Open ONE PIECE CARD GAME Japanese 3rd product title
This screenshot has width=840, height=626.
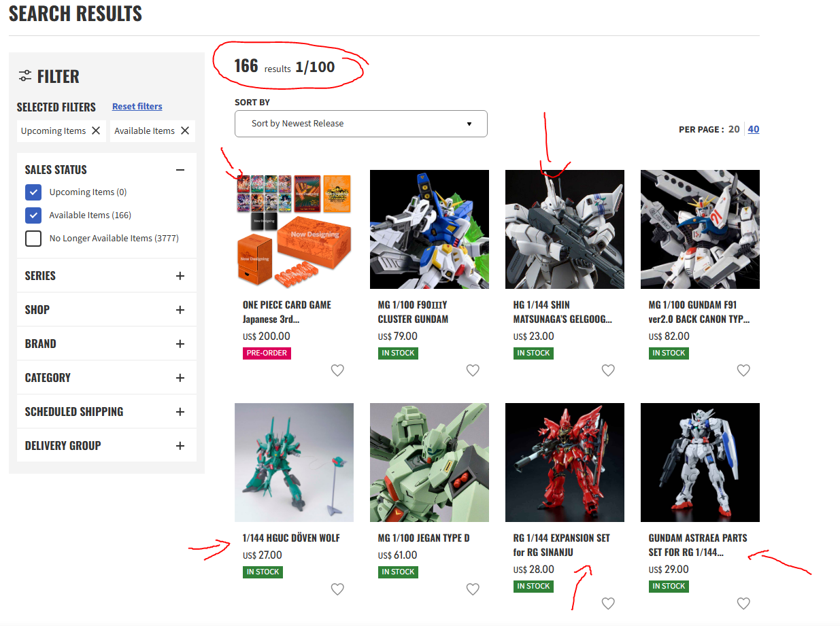coord(287,312)
